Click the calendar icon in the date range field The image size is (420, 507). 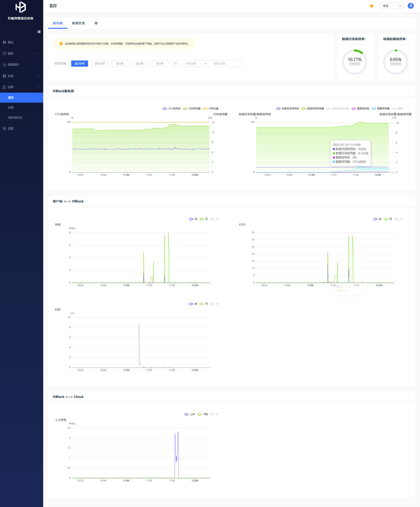(x=175, y=63)
